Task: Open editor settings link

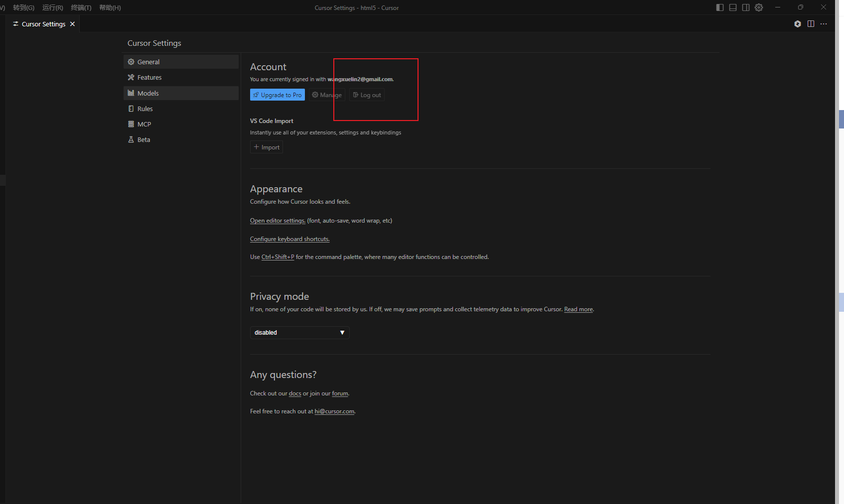Action: pos(278,221)
